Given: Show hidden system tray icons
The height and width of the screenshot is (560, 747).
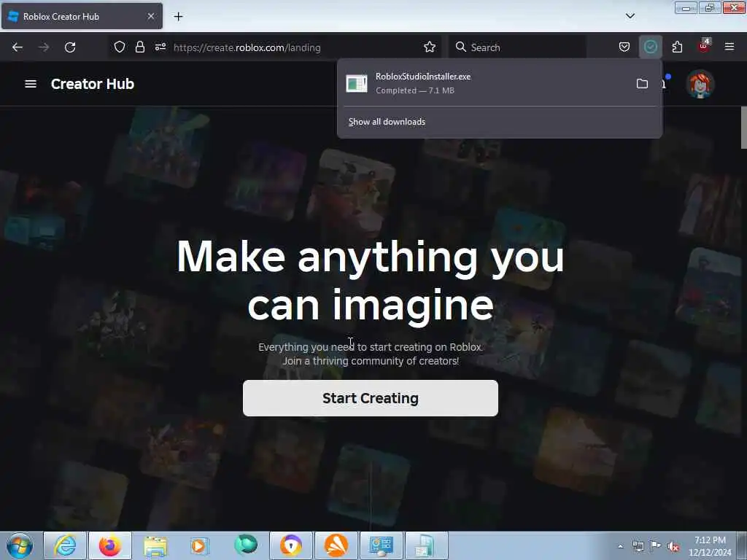Looking at the screenshot, I should (620, 546).
